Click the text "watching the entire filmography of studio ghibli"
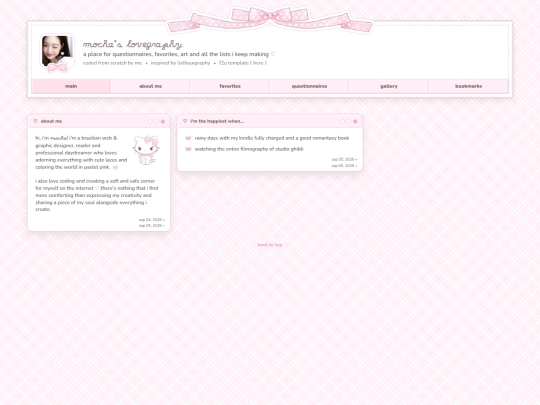 point(249,149)
